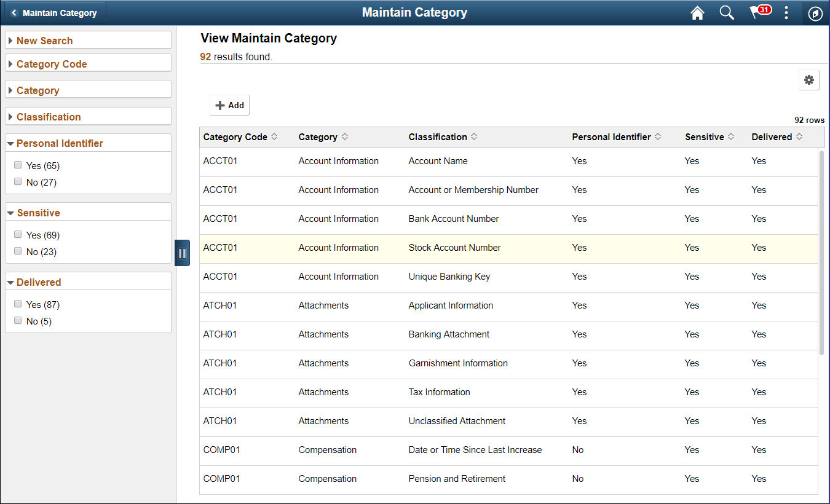Enable the Yes (87) Delivered filter

[18, 304]
